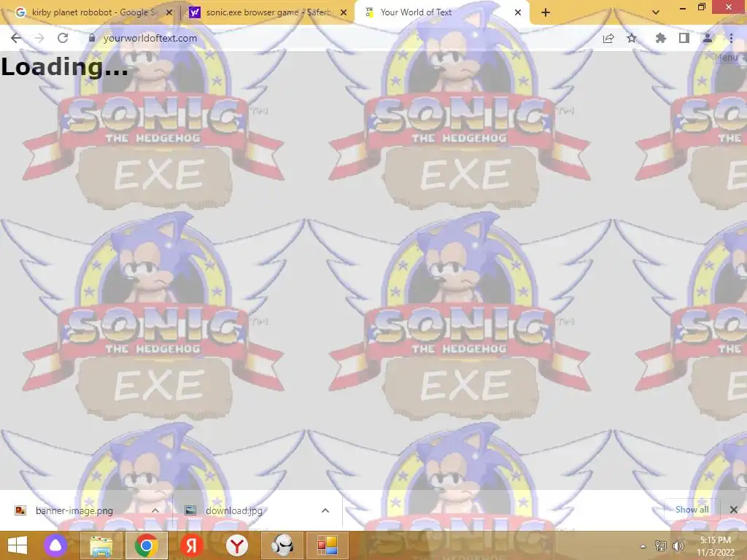The height and width of the screenshot is (560, 747).
Task: Close the downloads bar
Action: [x=734, y=510]
